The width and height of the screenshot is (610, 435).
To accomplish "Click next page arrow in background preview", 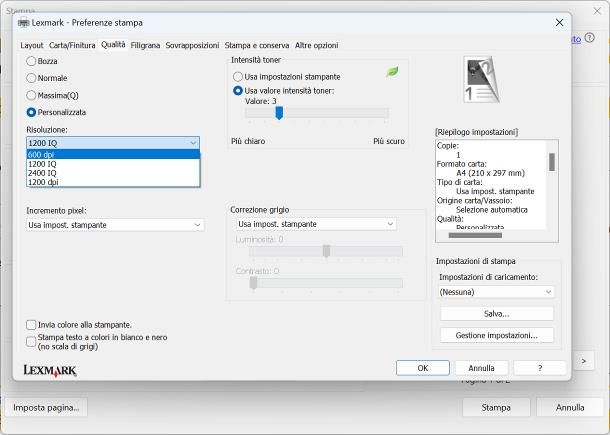I will pyautogui.click(x=584, y=361).
